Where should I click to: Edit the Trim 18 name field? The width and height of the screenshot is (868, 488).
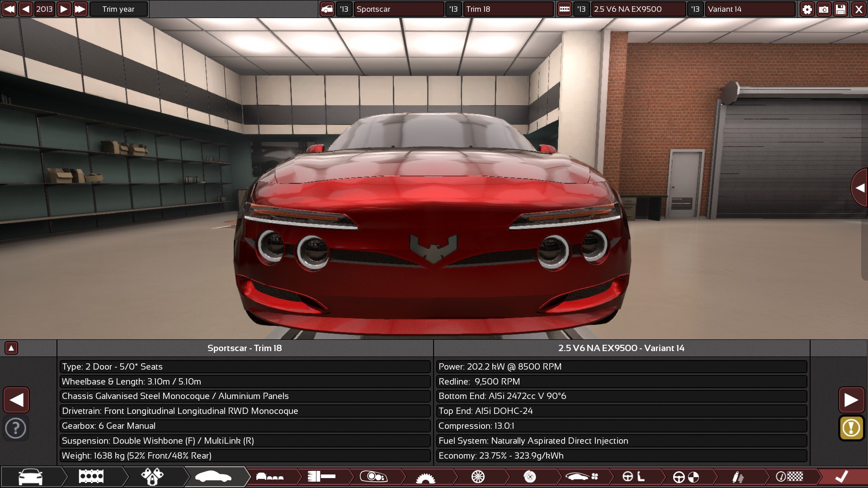coord(508,9)
